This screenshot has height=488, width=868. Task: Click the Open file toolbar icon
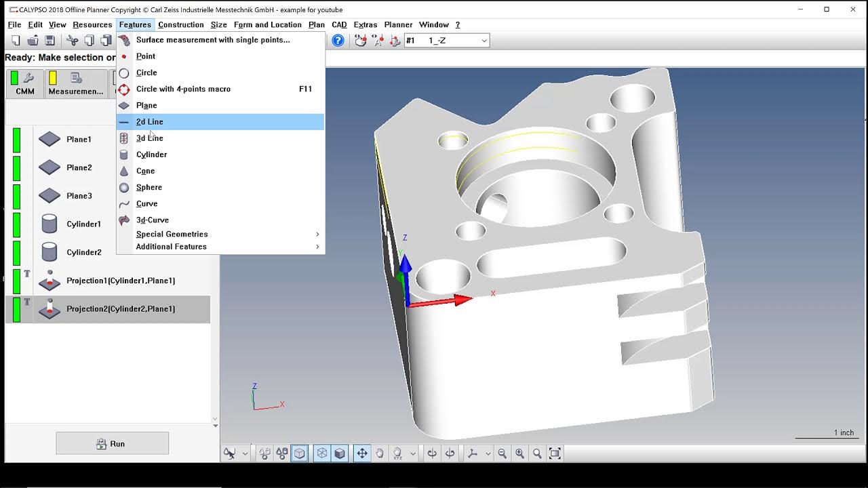point(33,41)
